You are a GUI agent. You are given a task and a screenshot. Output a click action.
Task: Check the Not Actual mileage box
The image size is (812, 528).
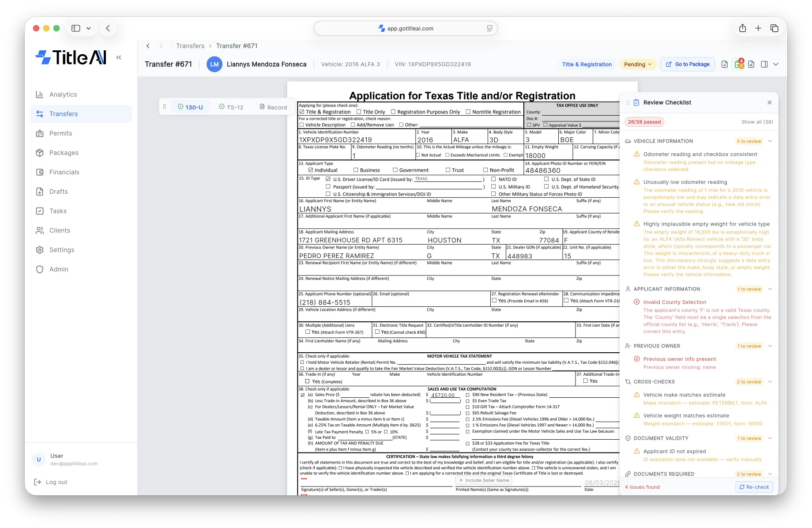[418, 155]
